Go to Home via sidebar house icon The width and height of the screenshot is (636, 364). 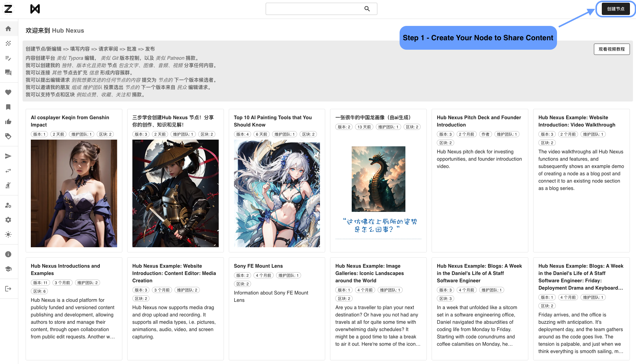coord(8,29)
